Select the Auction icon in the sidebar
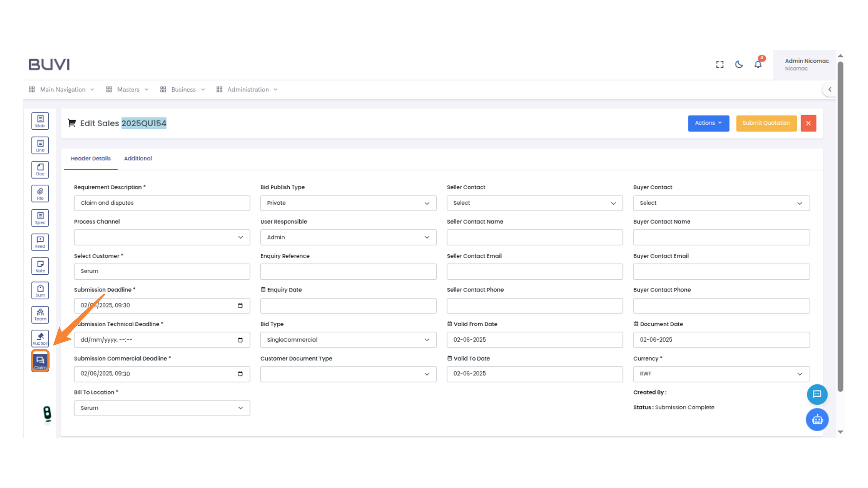Screen dimensions: 868x488 click(40, 338)
